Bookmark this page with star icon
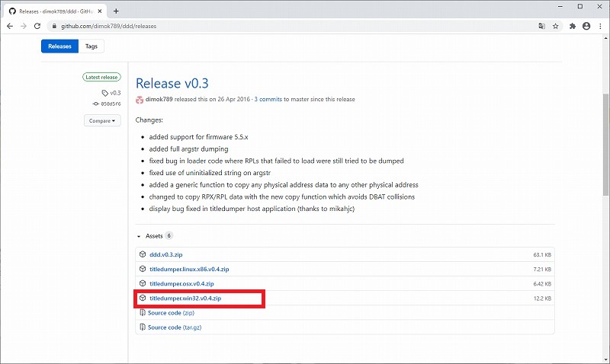 (x=556, y=26)
